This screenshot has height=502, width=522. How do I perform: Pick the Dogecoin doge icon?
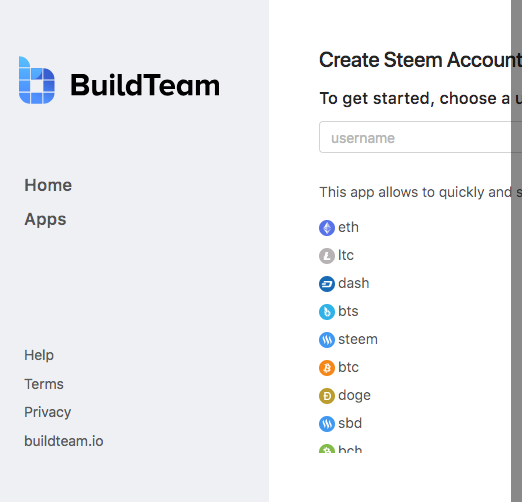(x=327, y=396)
